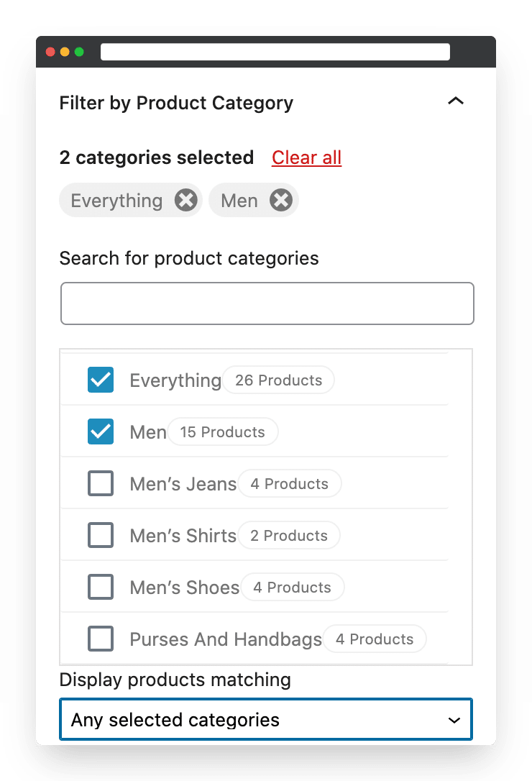The width and height of the screenshot is (532, 781).
Task: Tick the Men's Shirts checkbox
Action: pos(101,536)
